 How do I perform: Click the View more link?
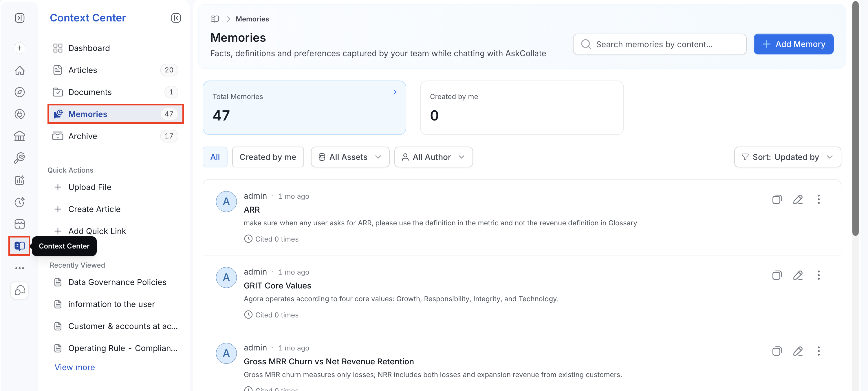coord(74,367)
